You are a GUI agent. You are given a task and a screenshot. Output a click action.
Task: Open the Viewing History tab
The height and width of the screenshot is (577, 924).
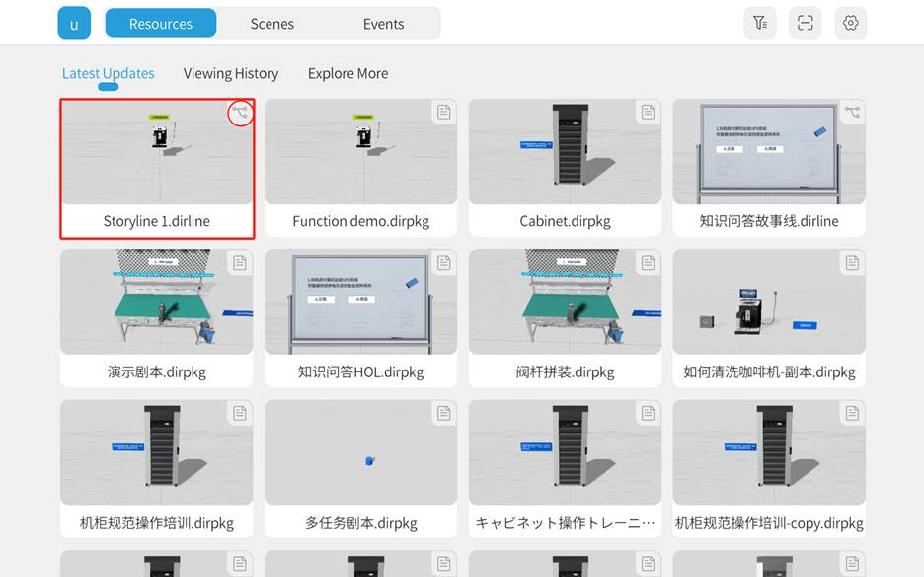tap(231, 73)
